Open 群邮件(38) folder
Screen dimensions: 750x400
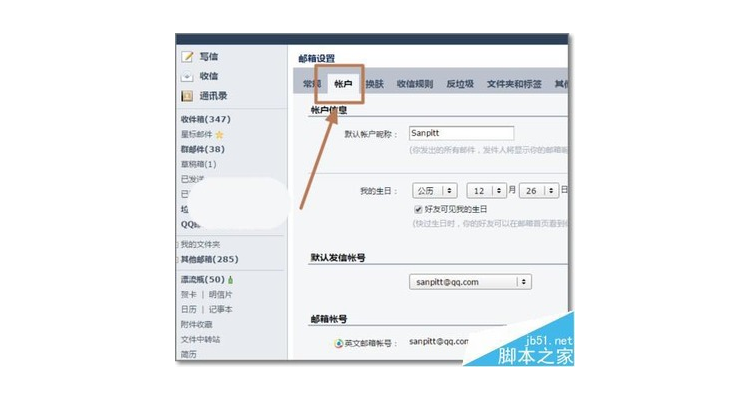click(203, 149)
